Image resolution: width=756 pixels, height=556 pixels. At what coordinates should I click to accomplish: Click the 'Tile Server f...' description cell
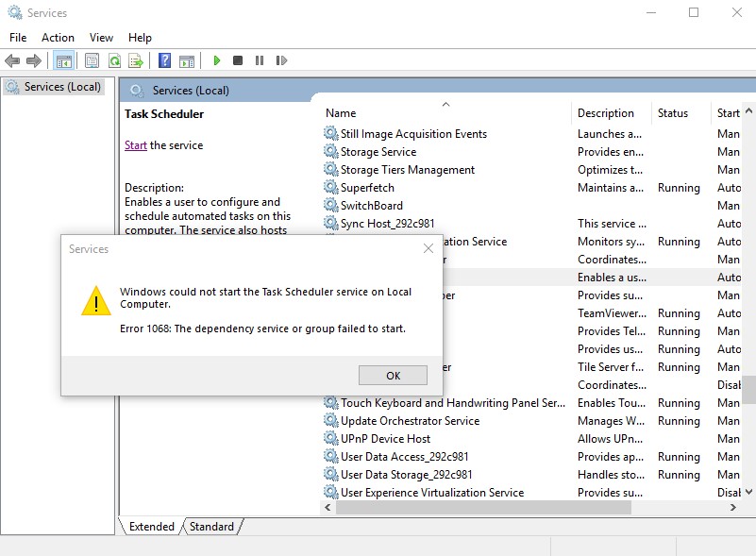(611, 367)
